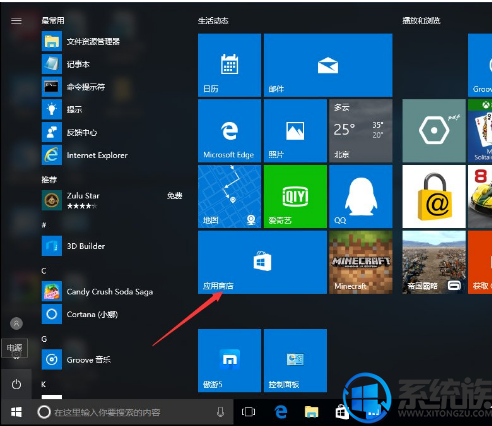Screen dimensions: 492x426
Task: Click the # letter section header
Action: (x=44, y=225)
